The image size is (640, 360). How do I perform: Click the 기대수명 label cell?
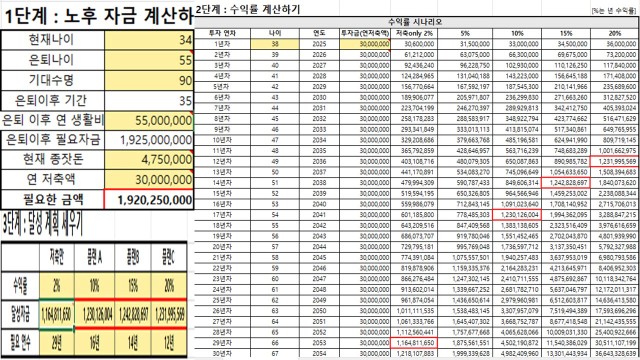click(x=53, y=80)
